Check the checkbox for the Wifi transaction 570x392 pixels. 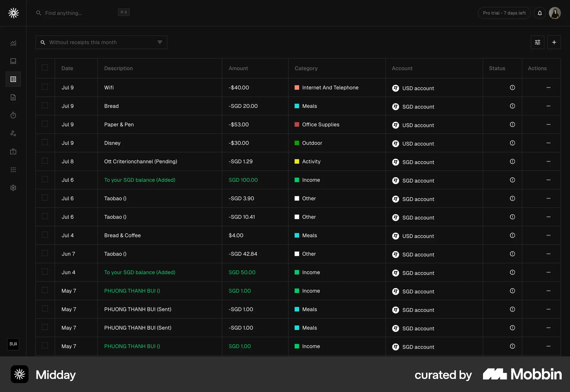pyautogui.click(x=45, y=87)
